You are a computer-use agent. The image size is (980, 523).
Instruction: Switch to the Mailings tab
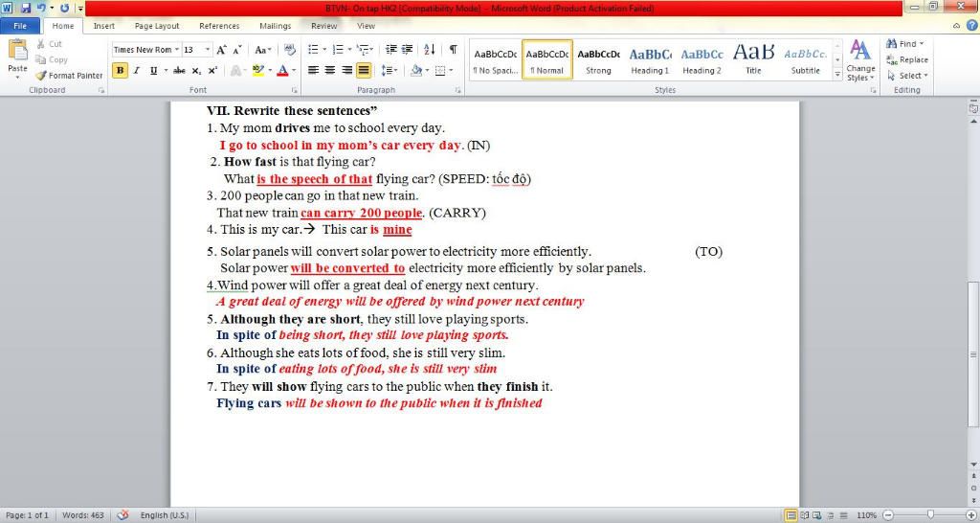(275, 26)
